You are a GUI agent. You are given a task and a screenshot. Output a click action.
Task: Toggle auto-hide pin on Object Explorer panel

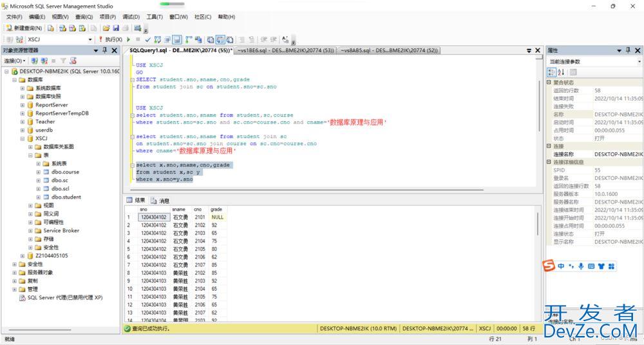tap(105, 50)
